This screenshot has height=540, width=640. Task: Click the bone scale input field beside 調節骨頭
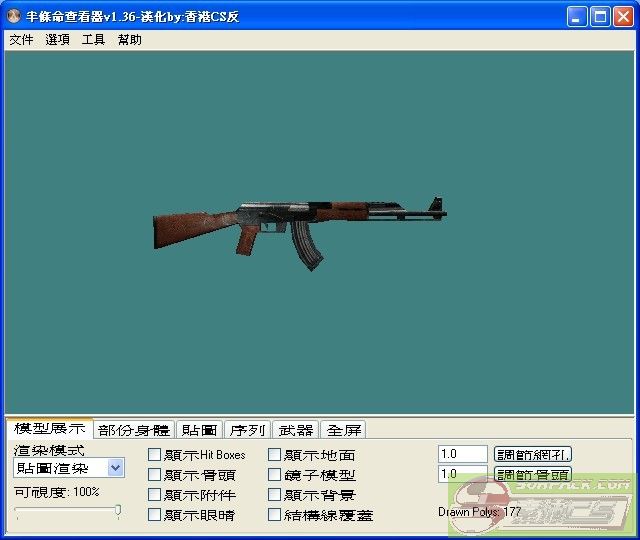tap(463, 474)
